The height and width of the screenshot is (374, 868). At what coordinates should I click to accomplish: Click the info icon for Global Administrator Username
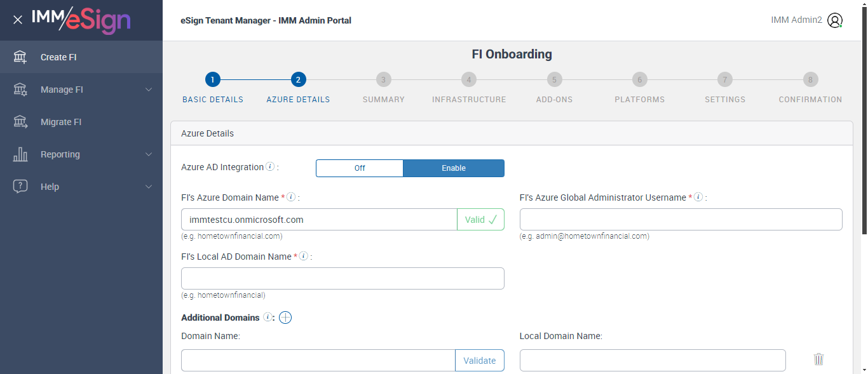tap(698, 197)
